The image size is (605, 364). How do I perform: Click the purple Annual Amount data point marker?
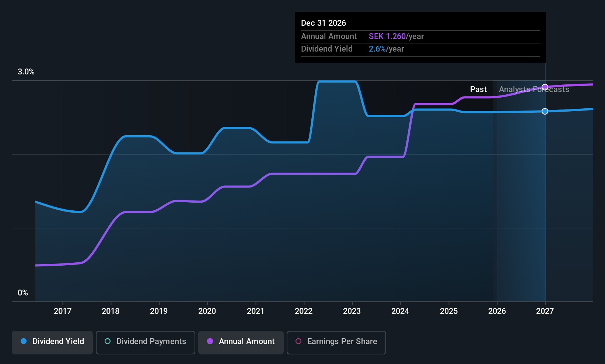[x=545, y=87]
